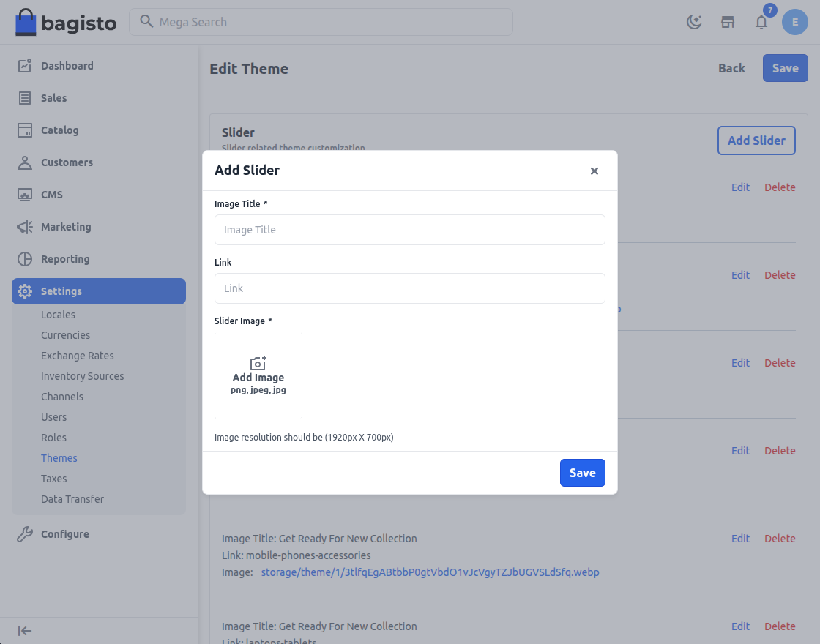Go to Currencies settings
The height and width of the screenshot is (644, 820).
pyautogui.click(x=65, y=335)
